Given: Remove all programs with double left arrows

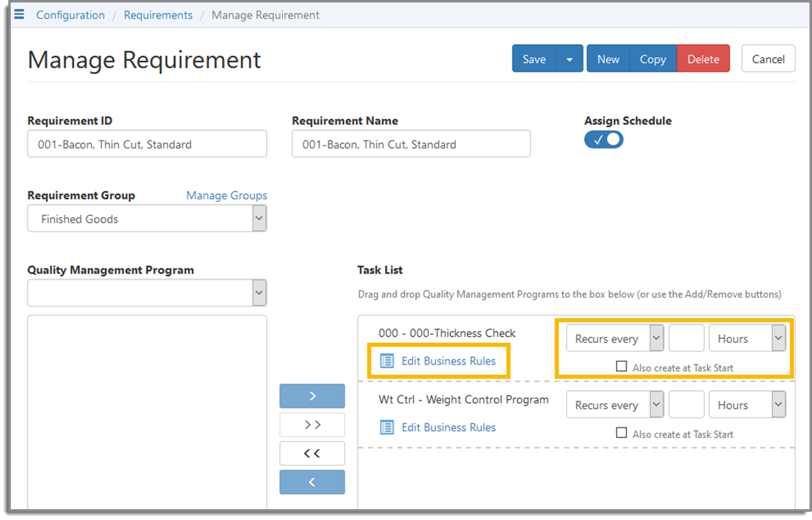Looking at the screenshot, I should [x=312, y=453].
